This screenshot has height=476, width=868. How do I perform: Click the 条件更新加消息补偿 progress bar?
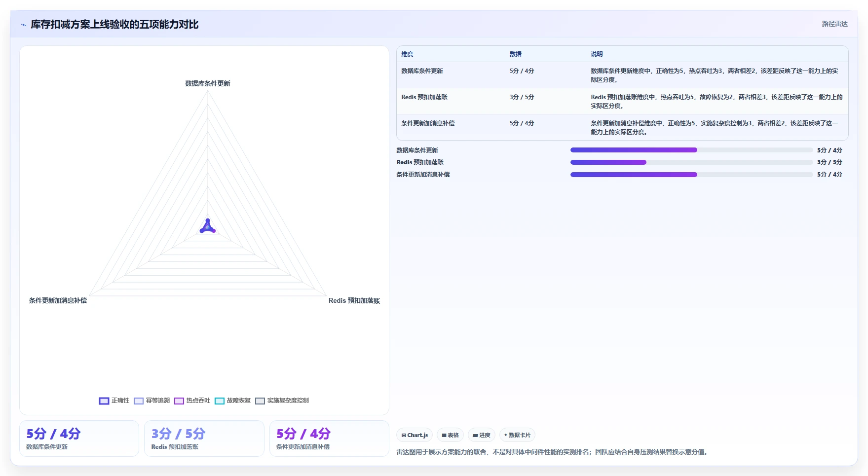coord(691,175)
